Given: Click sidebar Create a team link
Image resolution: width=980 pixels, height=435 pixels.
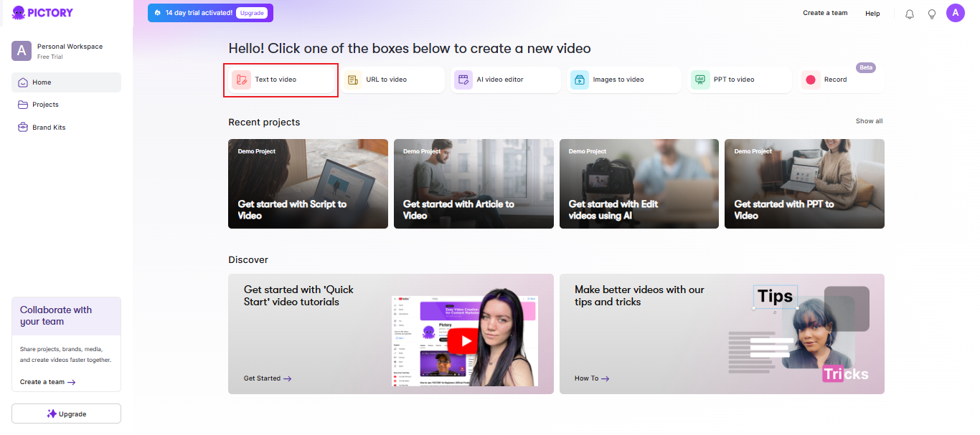Looking at the screenshot, I should (48, 382).
